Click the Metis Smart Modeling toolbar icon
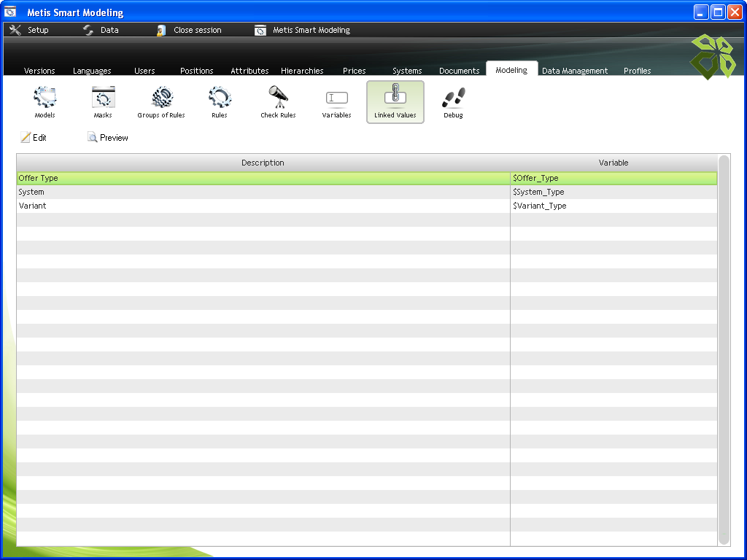Viewport: 747px width, 560px height. [260, 31]
